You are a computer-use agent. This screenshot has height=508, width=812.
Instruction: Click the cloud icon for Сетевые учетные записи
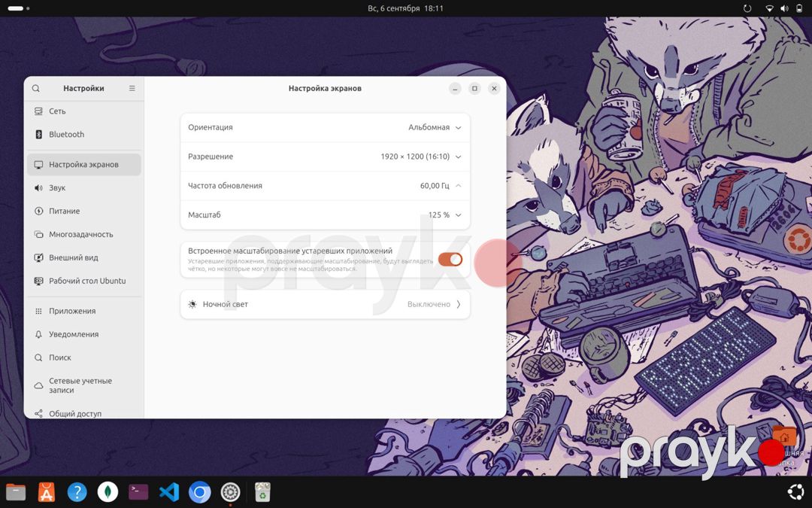pos(38,385)
